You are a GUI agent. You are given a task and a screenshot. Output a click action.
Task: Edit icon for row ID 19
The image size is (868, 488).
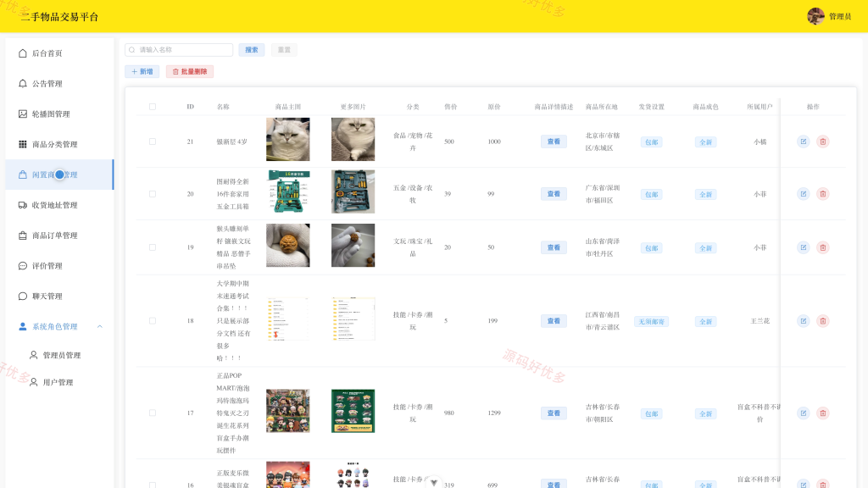804,247
